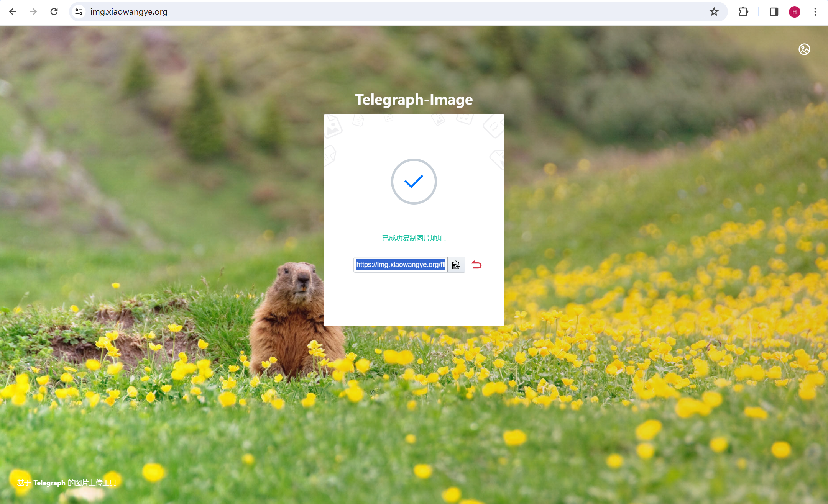Bookmark this page with the star icon
Screen dimensions: 828x504
714,12
